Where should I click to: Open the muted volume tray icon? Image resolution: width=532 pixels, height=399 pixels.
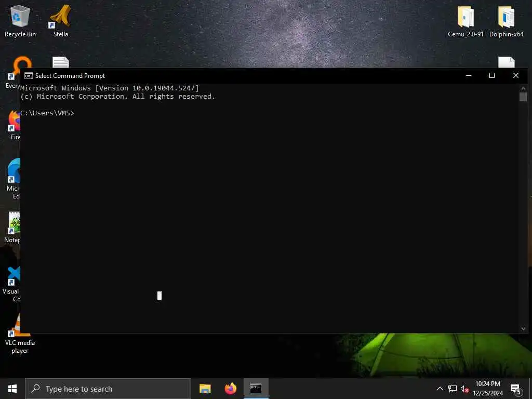pyautogui.click(x=464, y=389)
